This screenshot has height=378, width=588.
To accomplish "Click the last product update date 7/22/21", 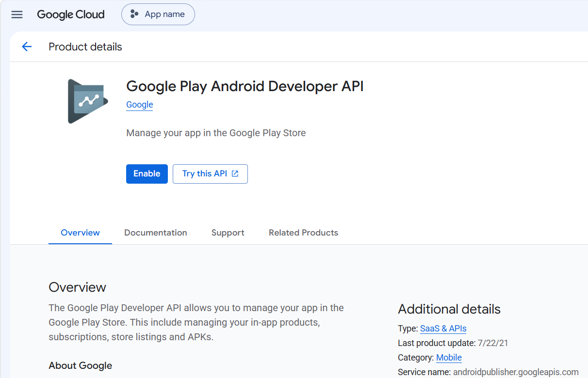I will pos(493,343).
